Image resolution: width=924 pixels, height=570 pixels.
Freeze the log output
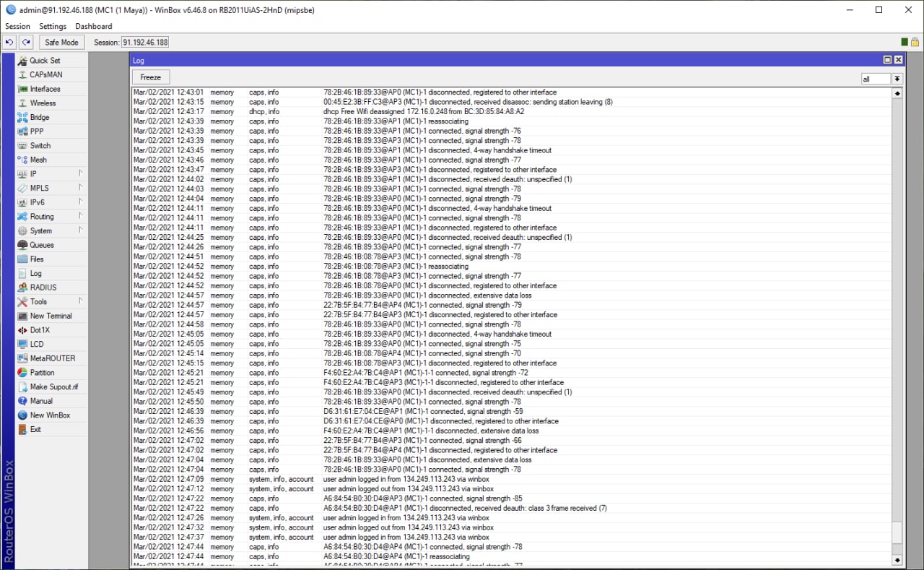tap(151, 77)
